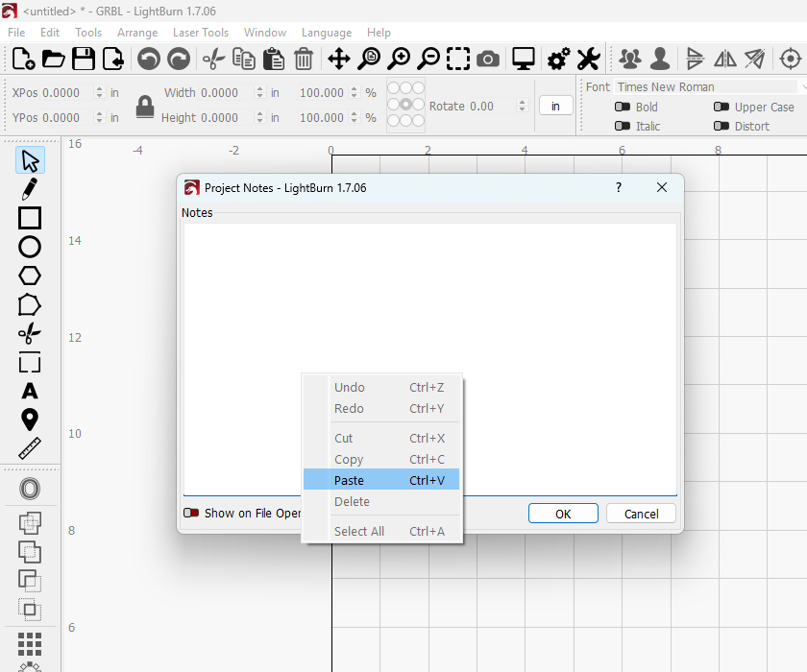
Task: Click the dialog help question mark
Action: 619,187
